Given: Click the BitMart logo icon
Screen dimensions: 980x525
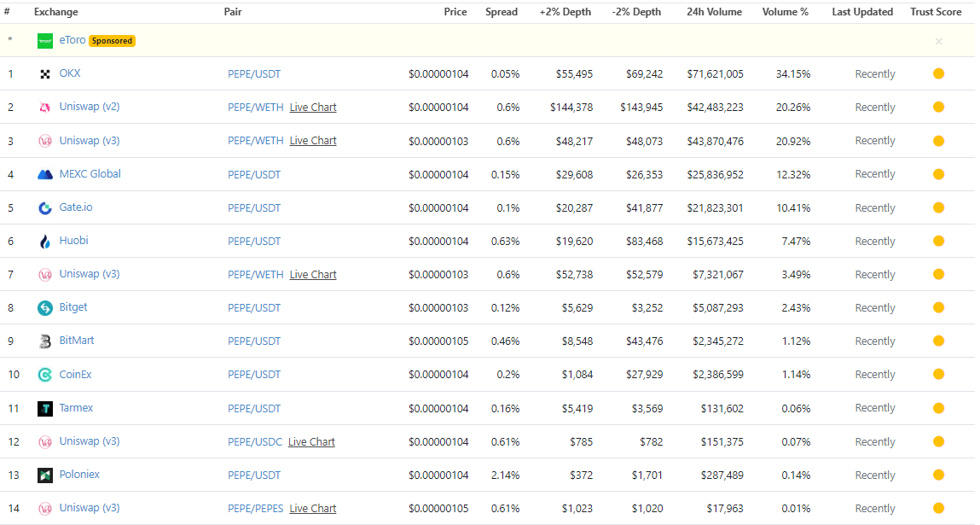Looking at the screenshot, I should tap(45, 341).
